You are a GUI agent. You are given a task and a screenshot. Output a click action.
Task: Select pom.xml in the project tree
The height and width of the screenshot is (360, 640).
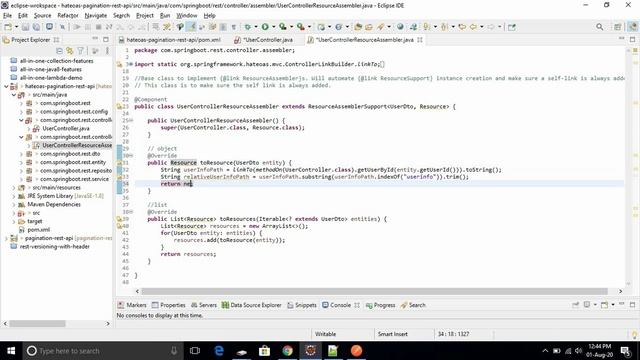[x=38, y=230]
